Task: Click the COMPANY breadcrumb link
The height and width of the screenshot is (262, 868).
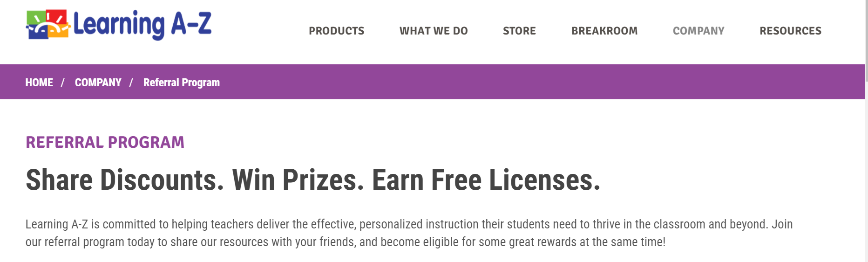Action: pyautogui.click(x=98, y=83)
